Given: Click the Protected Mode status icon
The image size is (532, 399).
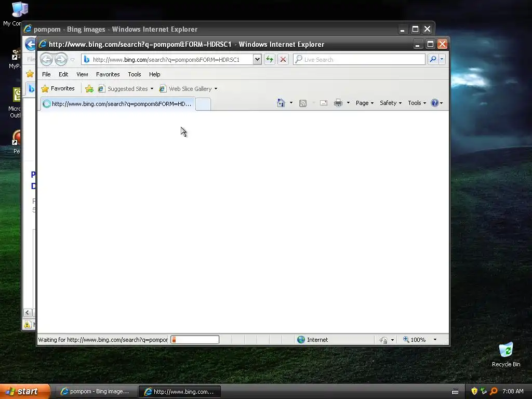Looking at the screenshot, I should click(383, 340).
